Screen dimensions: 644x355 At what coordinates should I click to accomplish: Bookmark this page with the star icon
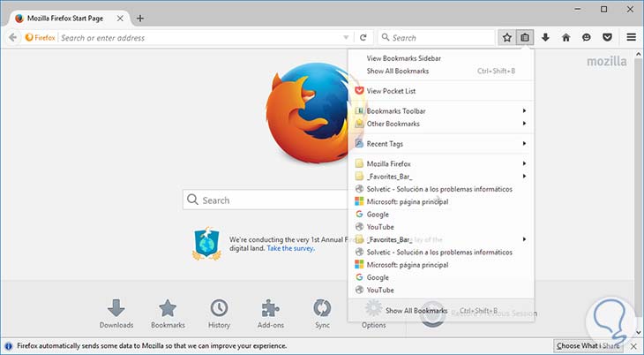tap(507, 37)
